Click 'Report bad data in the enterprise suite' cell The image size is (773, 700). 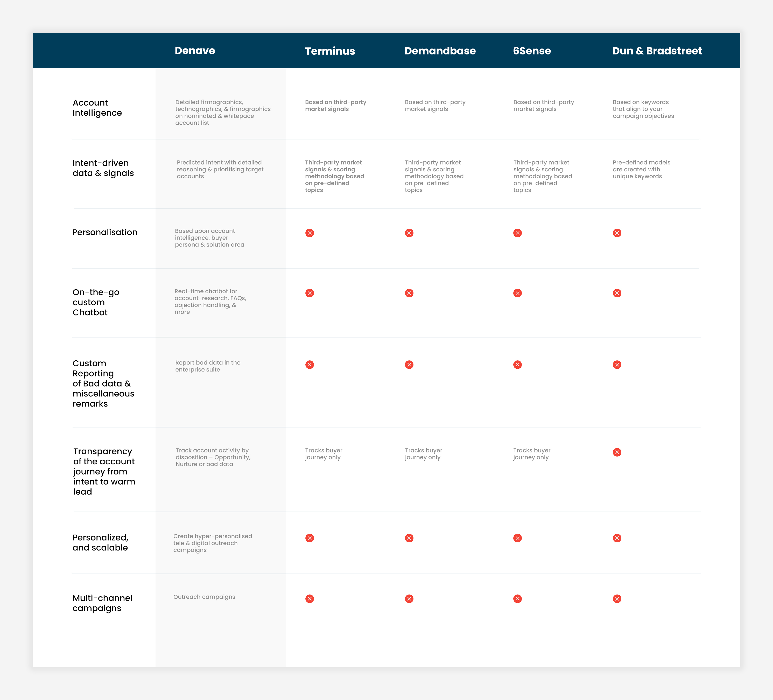point(208,366)
